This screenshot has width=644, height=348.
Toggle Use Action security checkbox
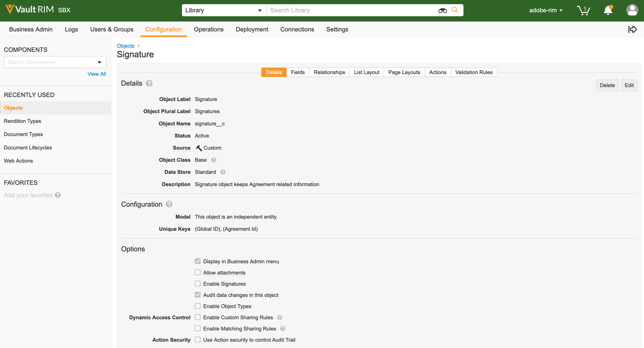tap(198, 340)
